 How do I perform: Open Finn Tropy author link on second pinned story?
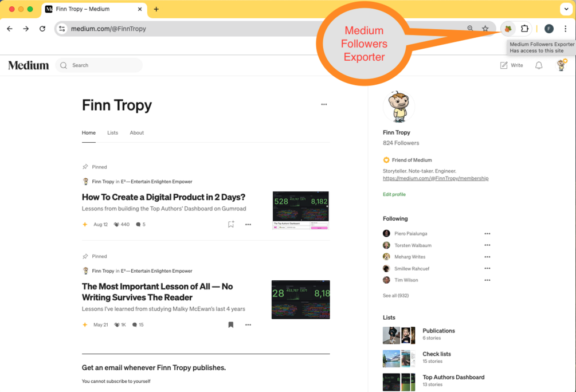click(103, 271)
